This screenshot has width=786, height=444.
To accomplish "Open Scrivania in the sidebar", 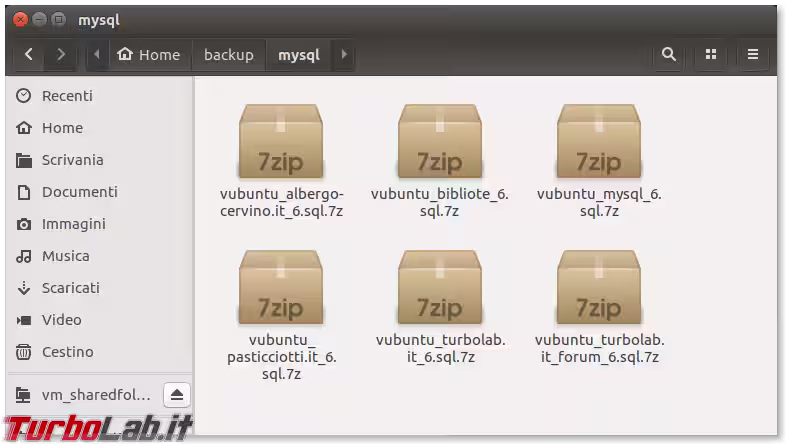I will point(99,160).
